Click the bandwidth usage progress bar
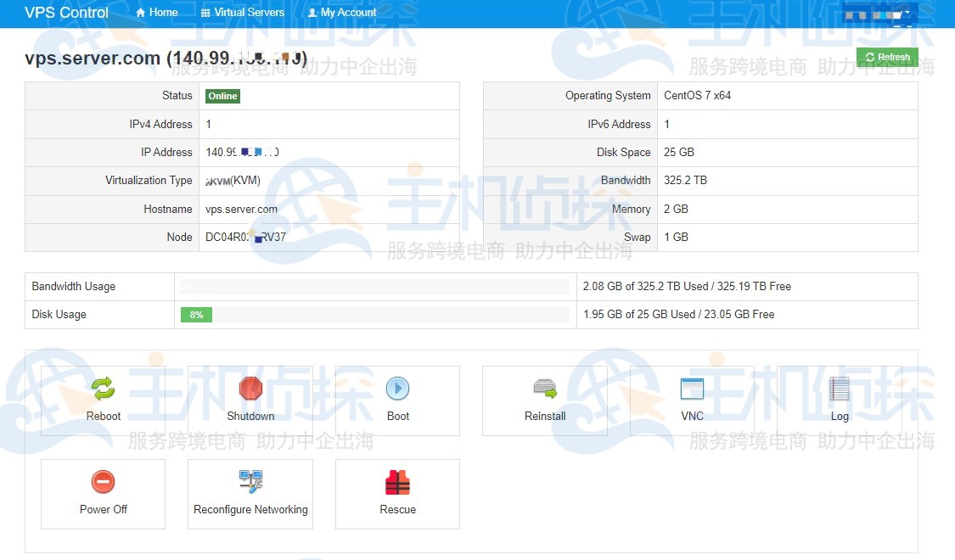Viewport: 955px width, 560px height. click(374, 287)
